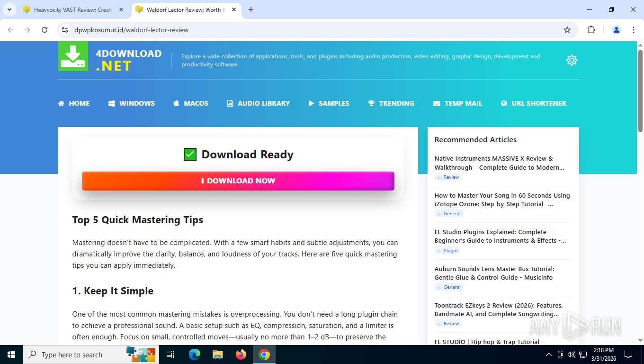Click the Review tag under MASSIVE X article
The width and height of the screenshot is (644, 364).
[x=448, y=177]
